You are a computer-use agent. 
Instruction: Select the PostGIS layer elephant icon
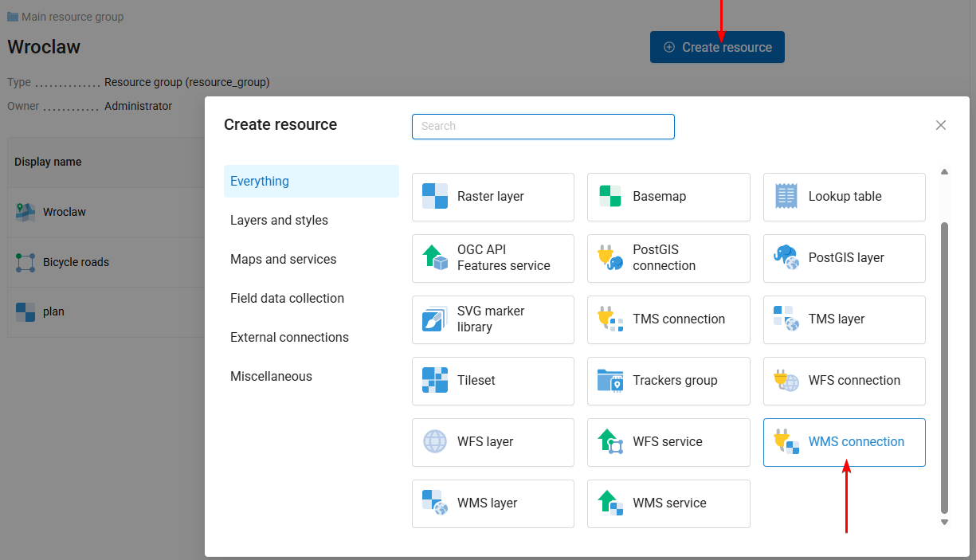coord(786,258)
